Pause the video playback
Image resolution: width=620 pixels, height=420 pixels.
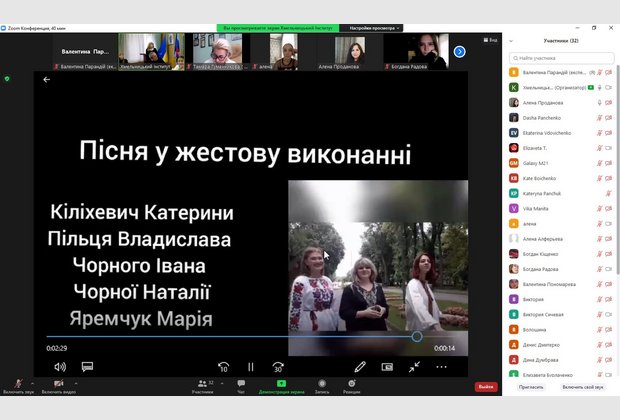(x=251, y=367)
